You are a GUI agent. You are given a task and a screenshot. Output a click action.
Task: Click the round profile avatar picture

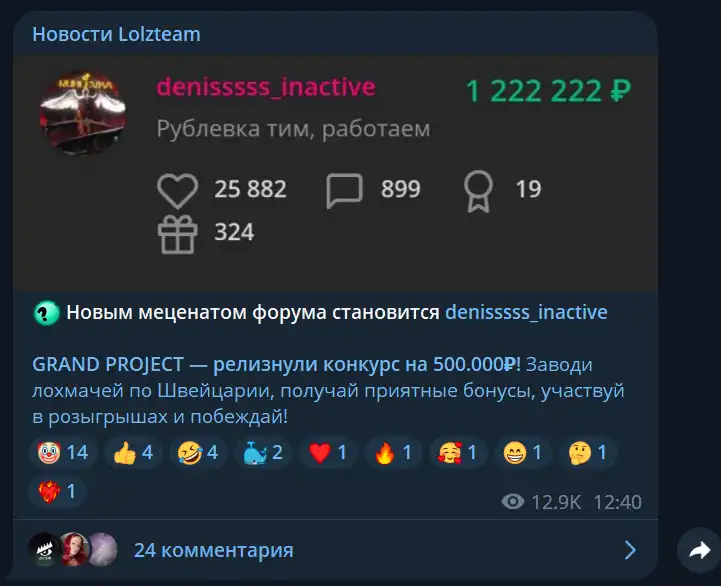pyautogui.click(x=83, y=112)
